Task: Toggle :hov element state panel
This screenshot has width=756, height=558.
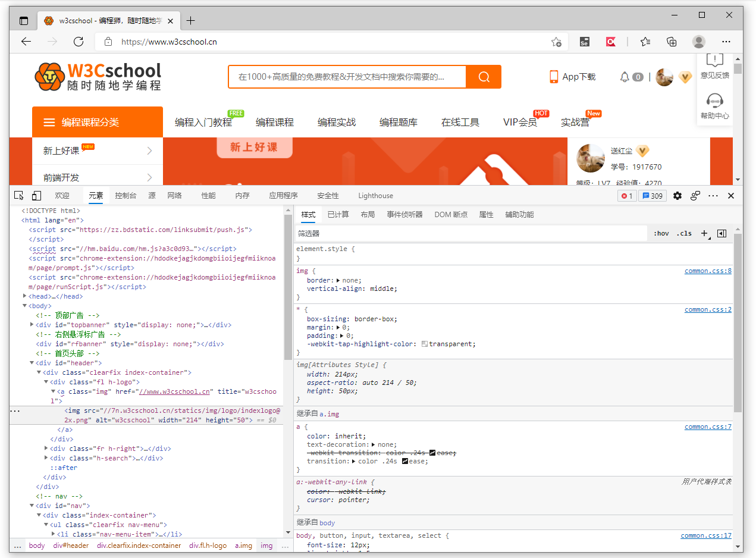Action: tap(661, 233)
